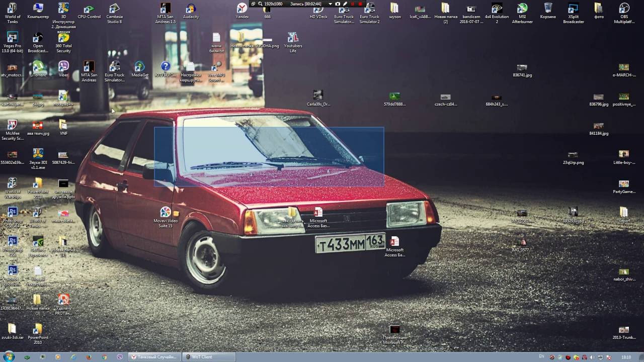Switch to the WoT Client taskbar window
Viewport: 644px width, 362px height.
(x=209, y=357)
